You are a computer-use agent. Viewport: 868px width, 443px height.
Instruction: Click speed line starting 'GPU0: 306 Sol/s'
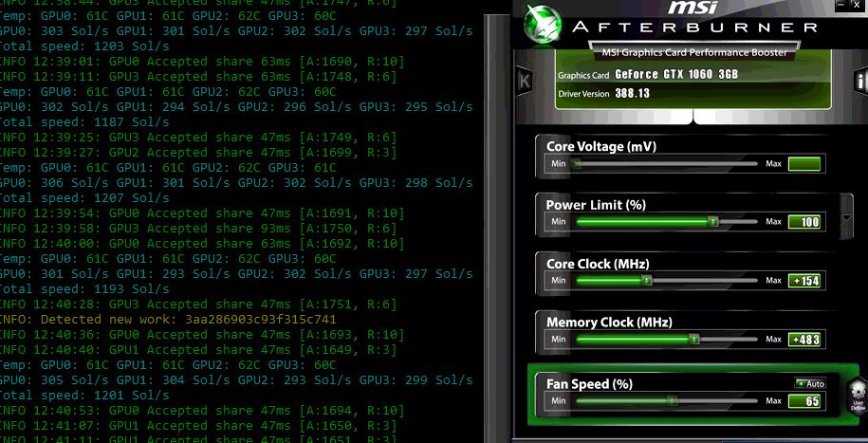point(236,183)
